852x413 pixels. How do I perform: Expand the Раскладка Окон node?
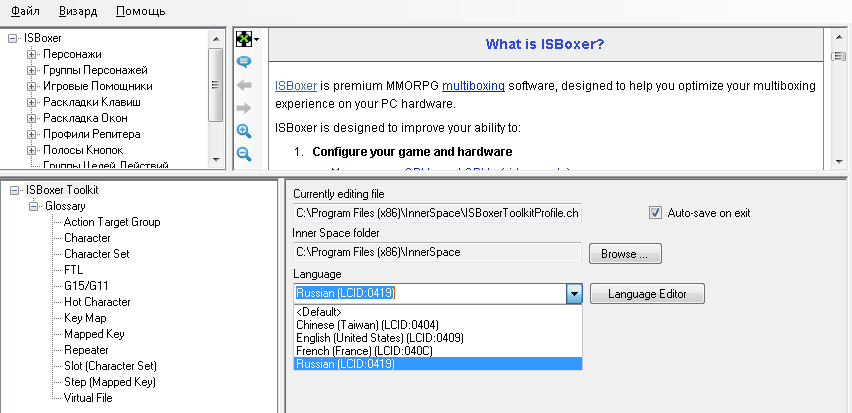point(32,118)
